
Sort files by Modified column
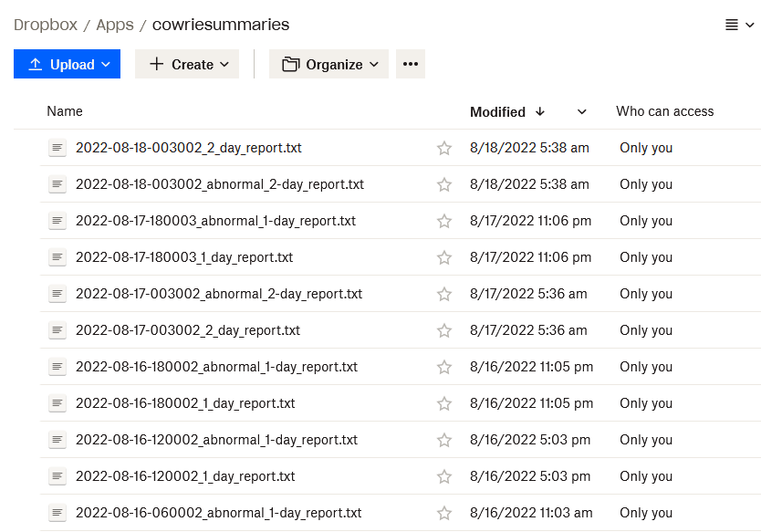coord(498,112)
